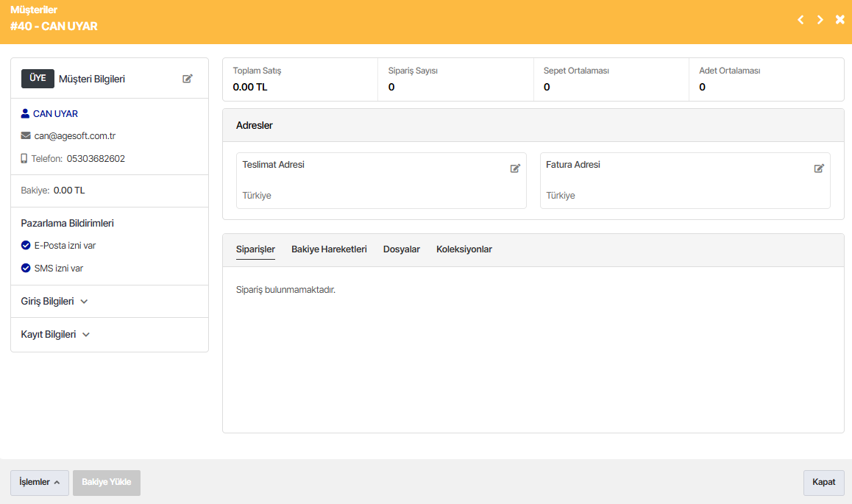This screenshot has width=852, height=504.
Task: Go to previous customer arrow
Action: [x=800, y=20]
